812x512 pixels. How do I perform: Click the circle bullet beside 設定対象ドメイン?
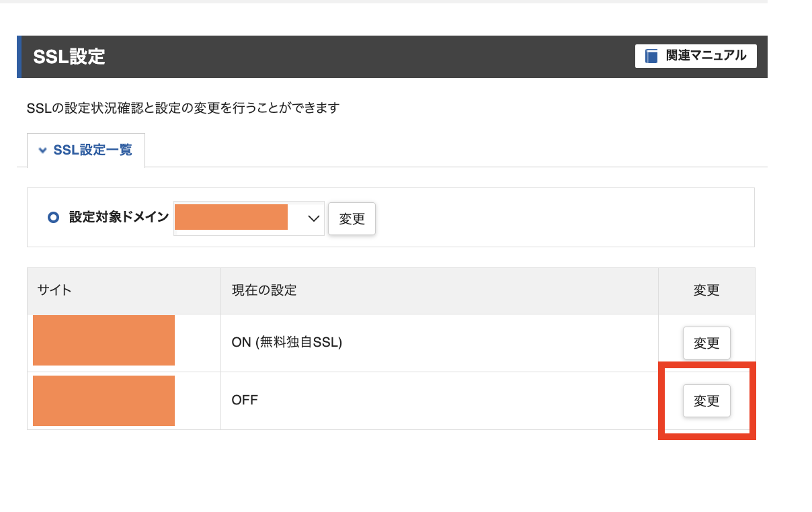[x=54, y=218]
